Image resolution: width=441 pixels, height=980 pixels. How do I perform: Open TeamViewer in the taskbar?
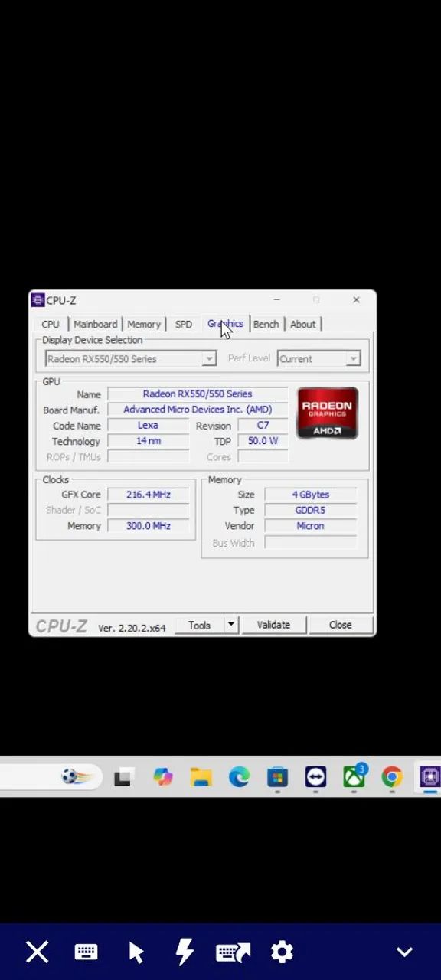315,777
